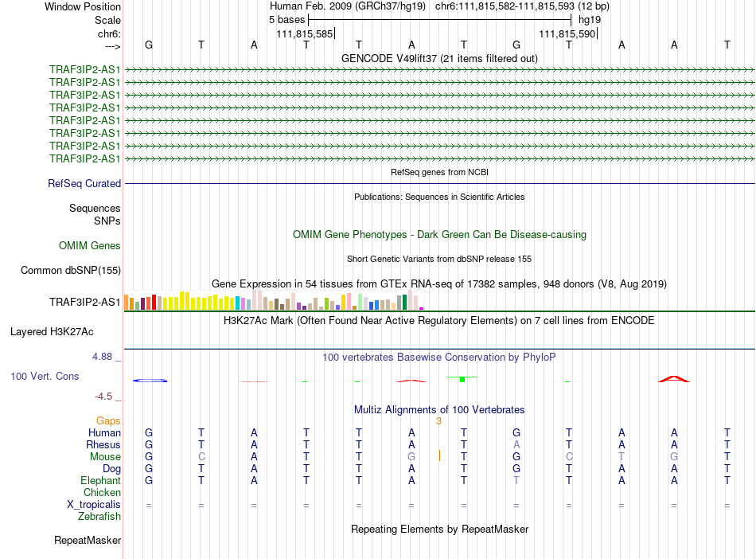Click the orange Gaps label
This screenshot has height=559, width=756.
[108, 421]
